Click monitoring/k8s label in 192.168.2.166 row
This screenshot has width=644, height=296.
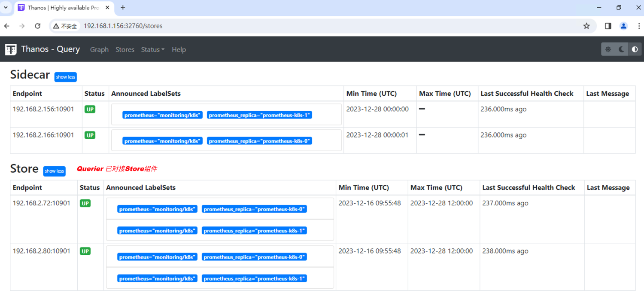tap(162, 141)
